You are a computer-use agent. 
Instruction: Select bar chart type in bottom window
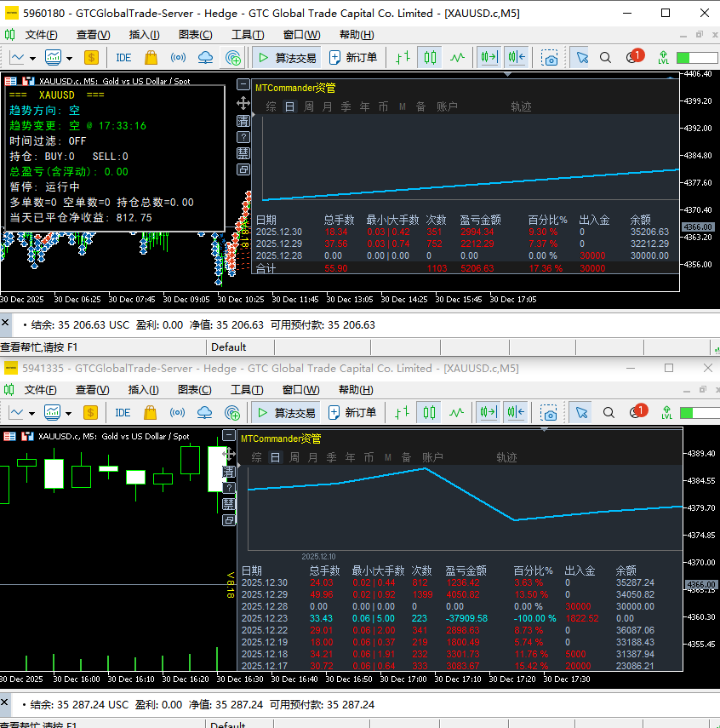(402, 413)
